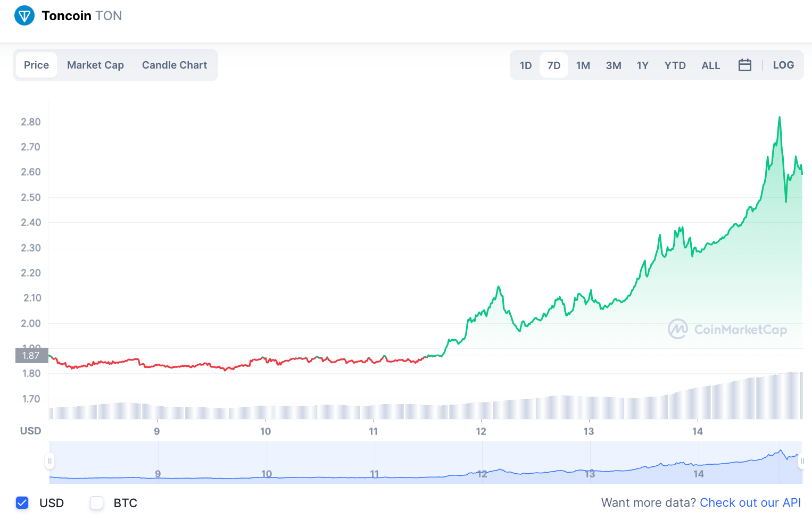Select the 1Y time range

click(x=643, y=65)
